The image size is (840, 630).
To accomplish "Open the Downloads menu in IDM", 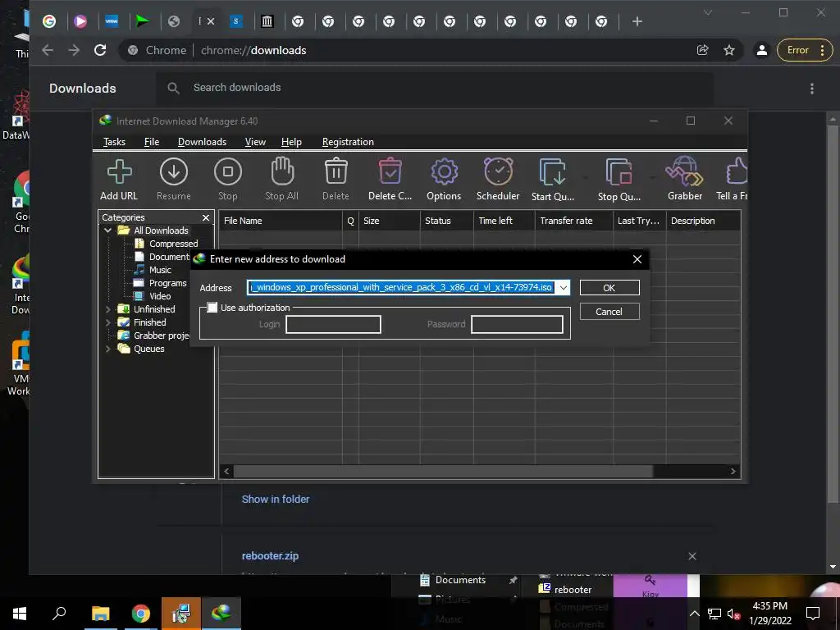I will pyautogui.click(x=202, y=142).
